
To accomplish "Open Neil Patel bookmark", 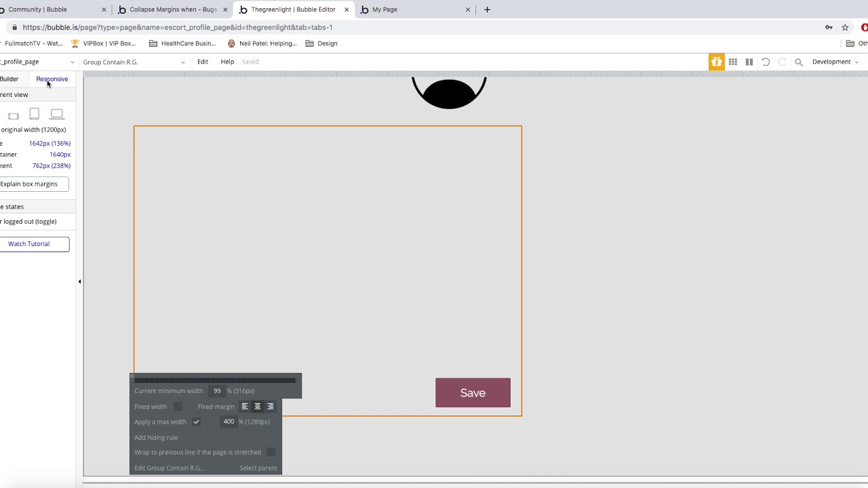I will point(262,43).
